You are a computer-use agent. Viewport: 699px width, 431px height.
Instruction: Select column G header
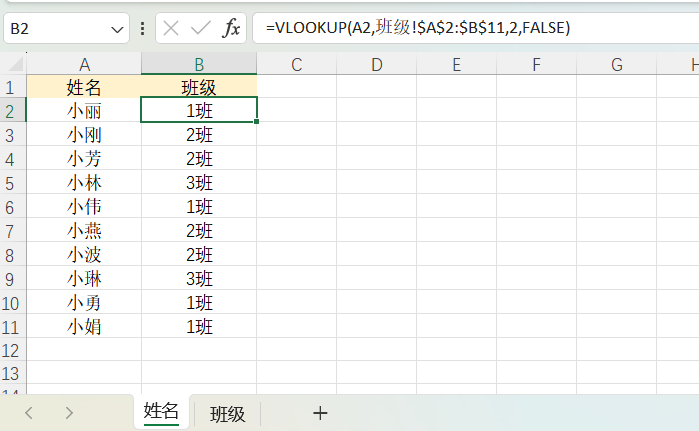(x=617, y=64)
